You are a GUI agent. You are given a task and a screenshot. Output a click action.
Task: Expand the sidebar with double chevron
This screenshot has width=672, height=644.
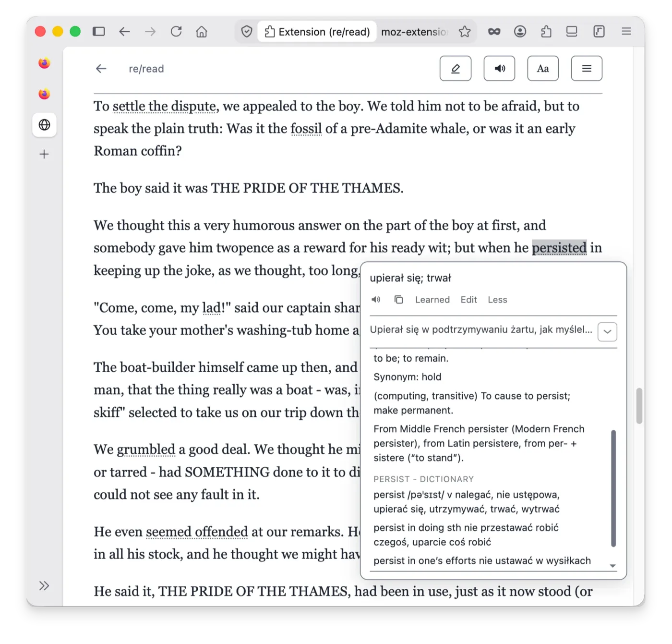click(x=44, y=585)
